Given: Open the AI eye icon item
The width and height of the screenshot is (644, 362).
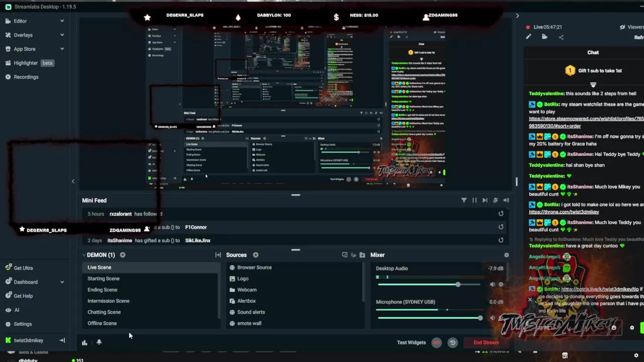Looking at the screenshot, I should click(9, 310).
